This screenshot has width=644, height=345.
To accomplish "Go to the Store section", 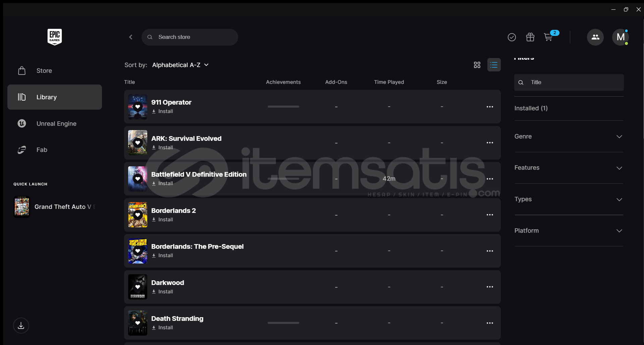I will 44,71.
